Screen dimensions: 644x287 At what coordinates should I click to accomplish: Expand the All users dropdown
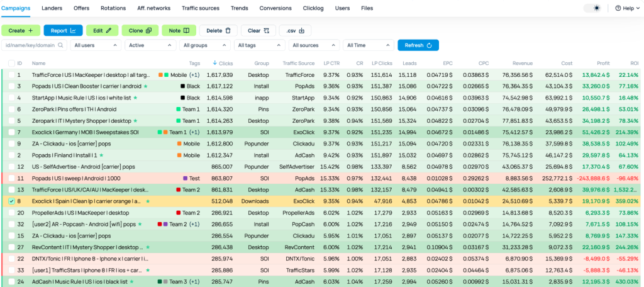pyautogui.click(x=96, y=45)
